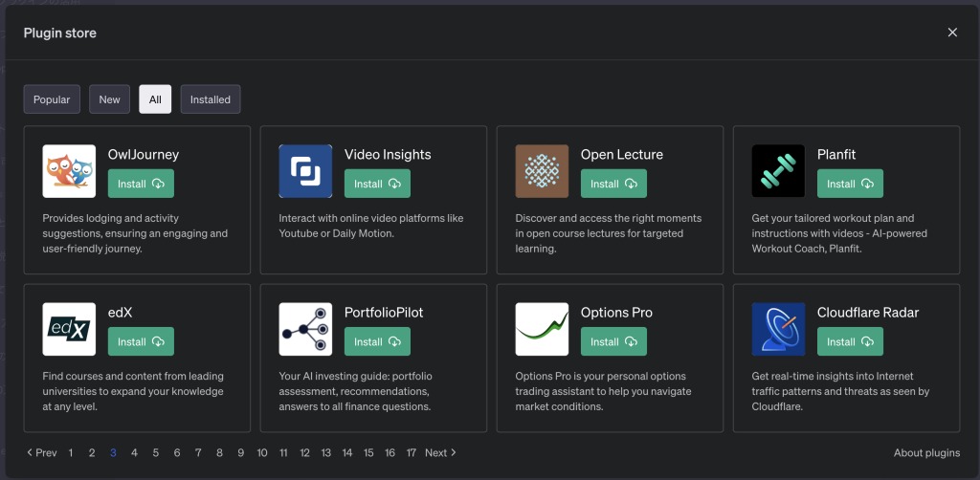
Task: Install the Video Insights plugin
Action: pos(377,184)
